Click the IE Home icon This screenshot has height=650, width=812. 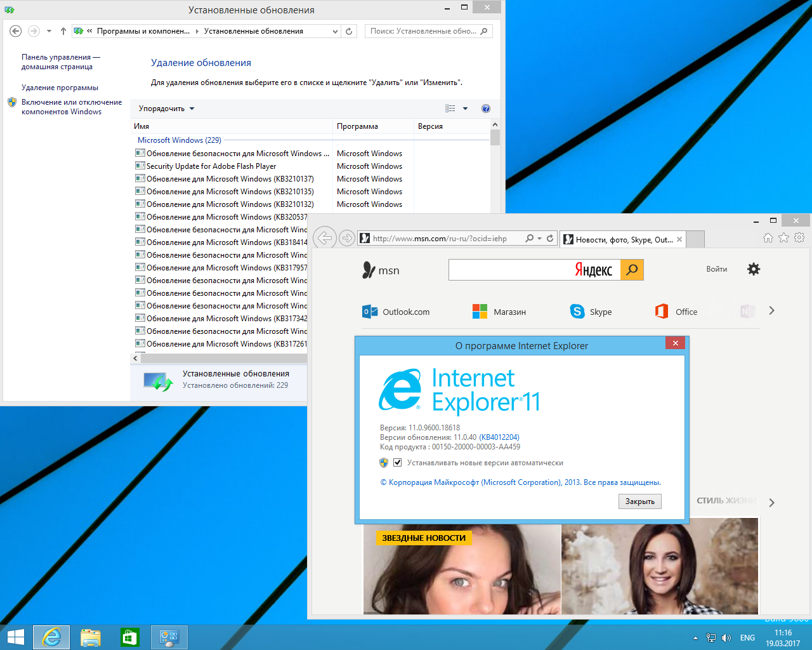[768, 237]
